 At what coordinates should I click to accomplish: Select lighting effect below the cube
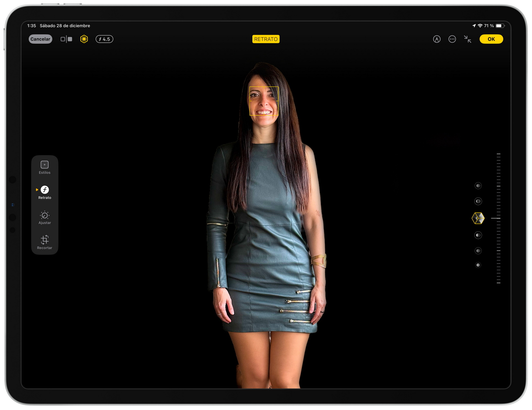point(478,235)
